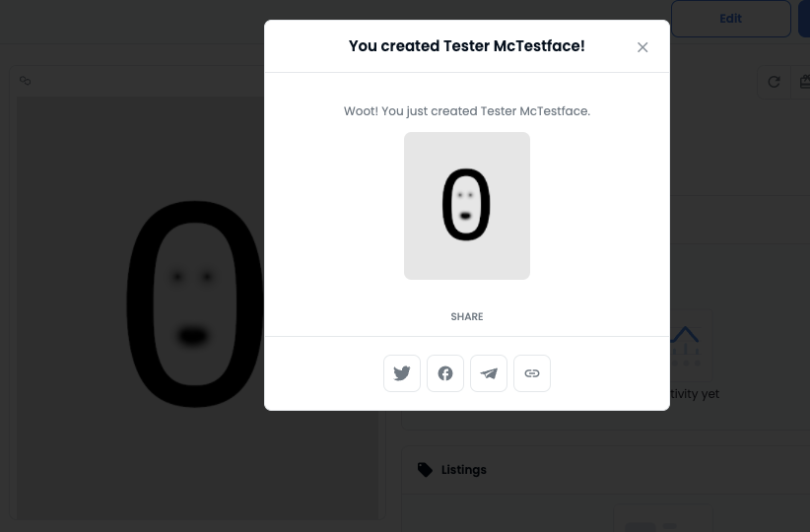Copy the share link with chain icon
The height and width of the screenshot is (532, 810).
pyautogui.click(x=532, y=373)
